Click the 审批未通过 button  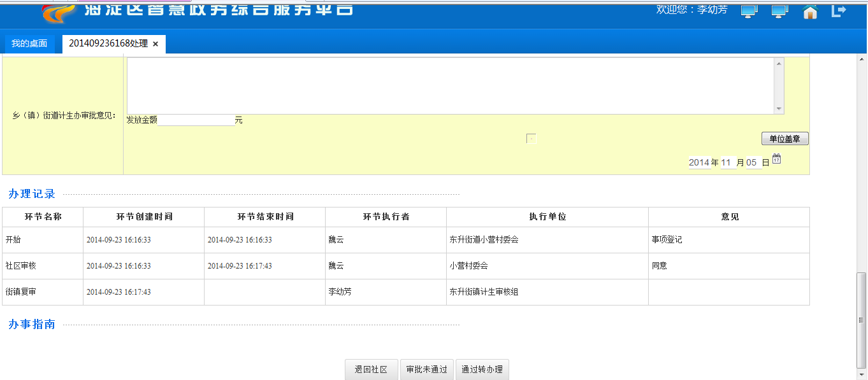pyautogui.click(x=426, y=370)
